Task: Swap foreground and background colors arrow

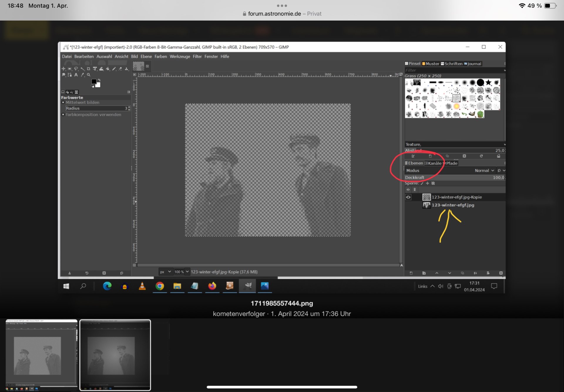Action: coord(99,80)
